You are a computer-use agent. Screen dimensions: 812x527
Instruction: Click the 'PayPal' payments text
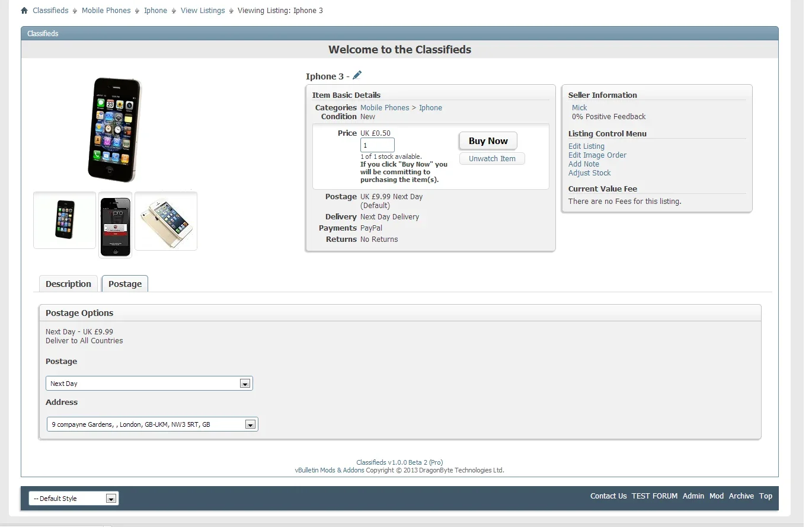click(x=371, y=228)
